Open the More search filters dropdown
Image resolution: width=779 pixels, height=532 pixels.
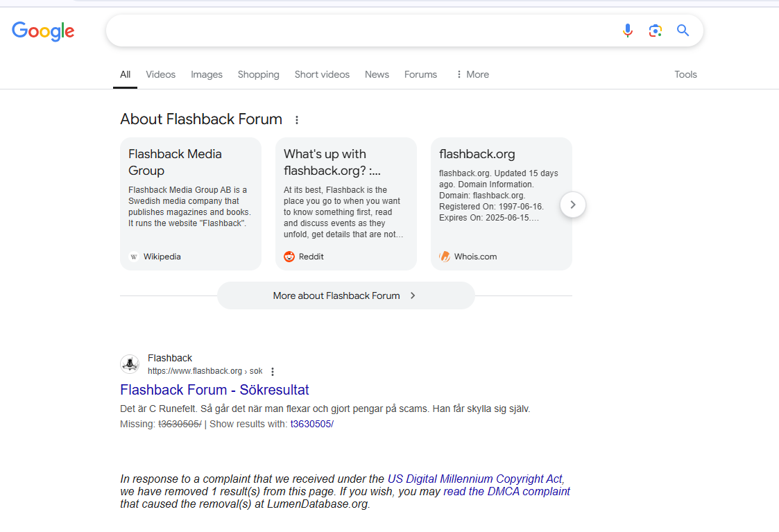coord(472,74)
